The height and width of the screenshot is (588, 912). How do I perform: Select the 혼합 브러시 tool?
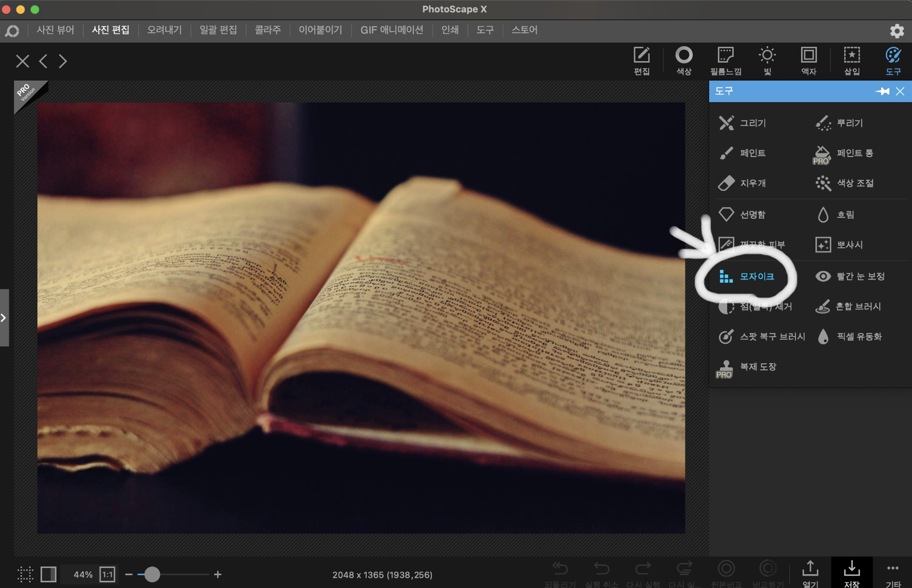coord(848,306)
